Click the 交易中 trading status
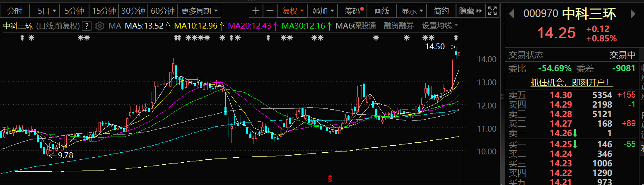Screen dimensions: 644x185 tap(622, 55)
